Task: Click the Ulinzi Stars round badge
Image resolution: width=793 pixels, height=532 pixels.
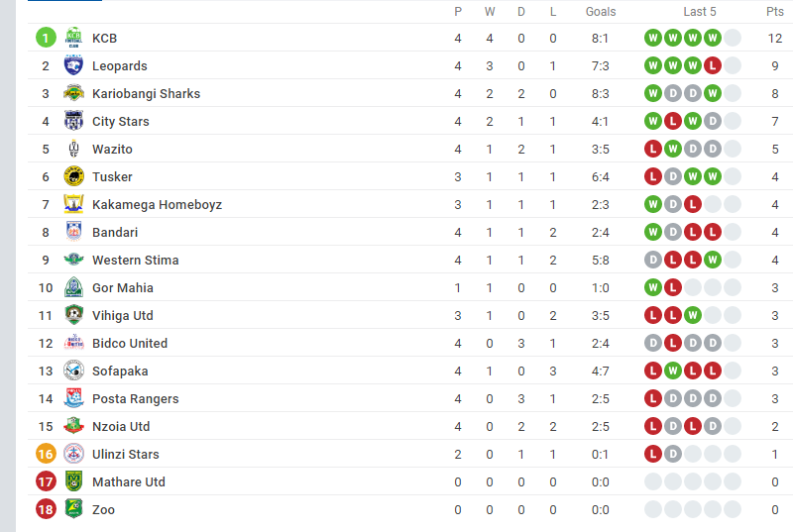Action: coord(73,454)
